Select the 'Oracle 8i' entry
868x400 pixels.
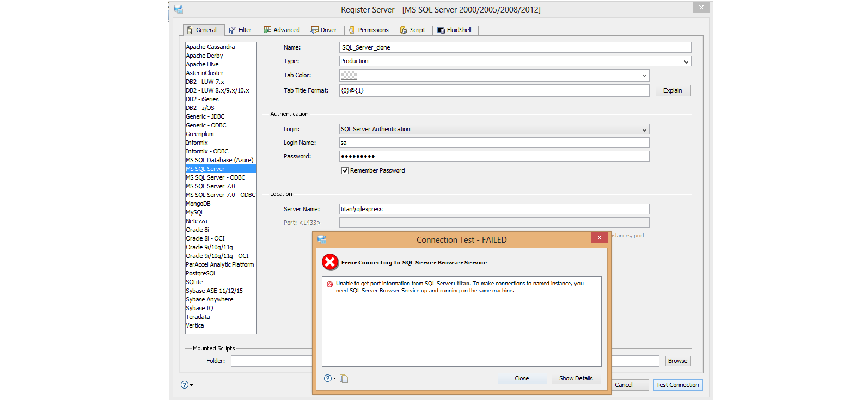[221, 230]
